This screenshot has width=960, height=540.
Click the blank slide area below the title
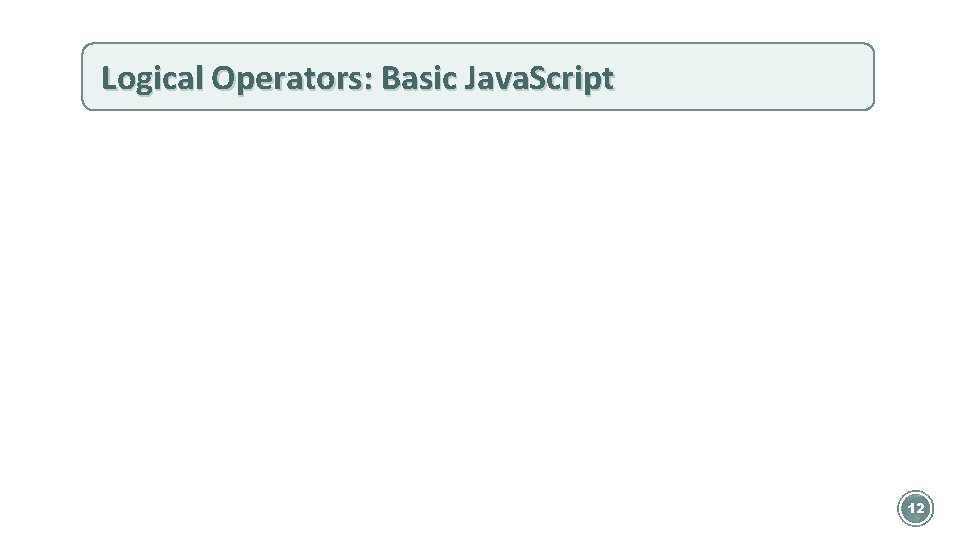click(480, 300)
